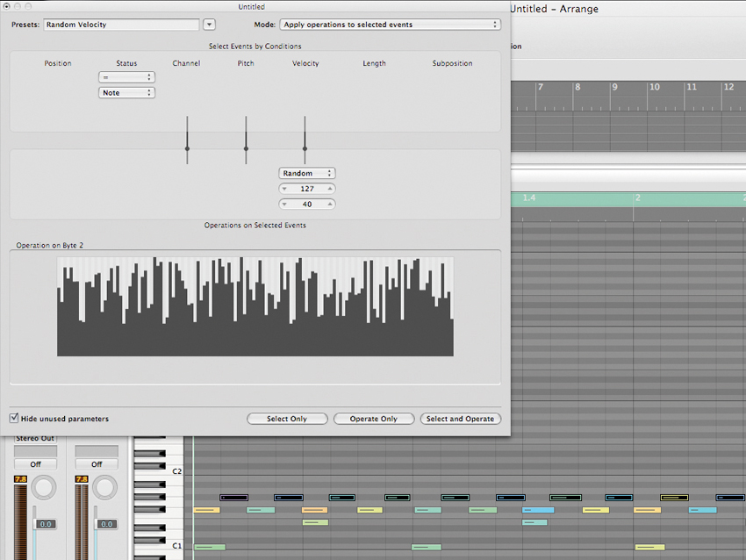The height and width of the screenshot is (560, 746).
Task: Click the Select Only button
Action: [287, 419]
